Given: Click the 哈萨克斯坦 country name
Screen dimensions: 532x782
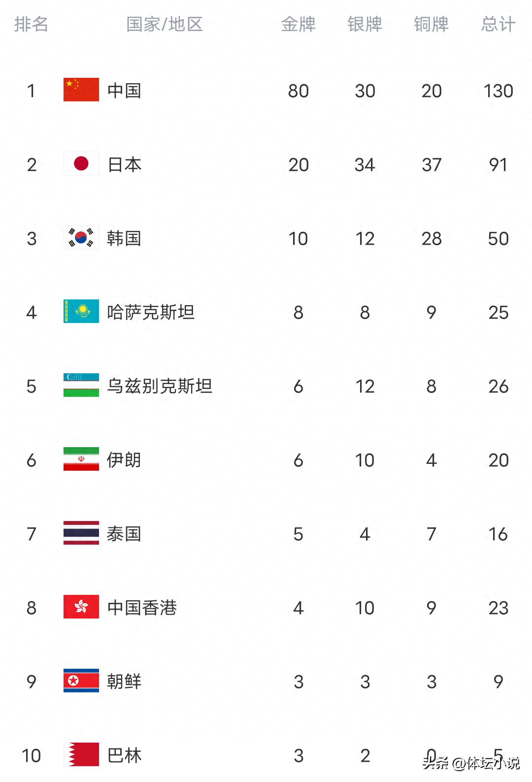Looking at the screenshot, I should (151, 312).
